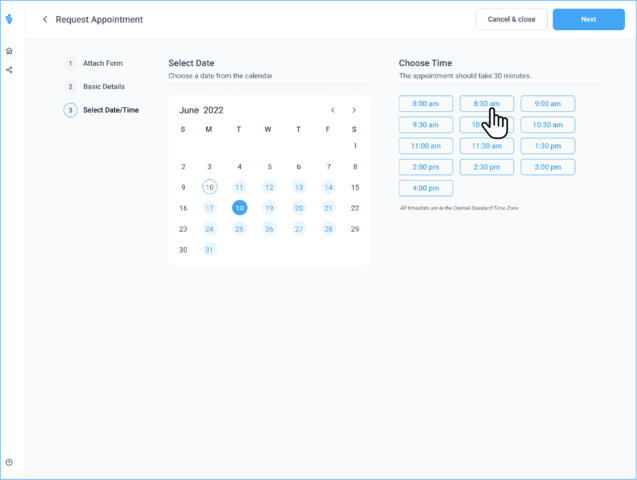
Task: Choose the 8:00 am time slot
Action: click(426, 104)
